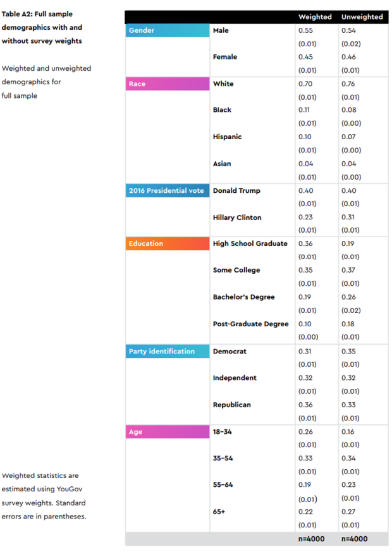
Task: Click the blue Gender category header
Action: [x=167, y=30]
